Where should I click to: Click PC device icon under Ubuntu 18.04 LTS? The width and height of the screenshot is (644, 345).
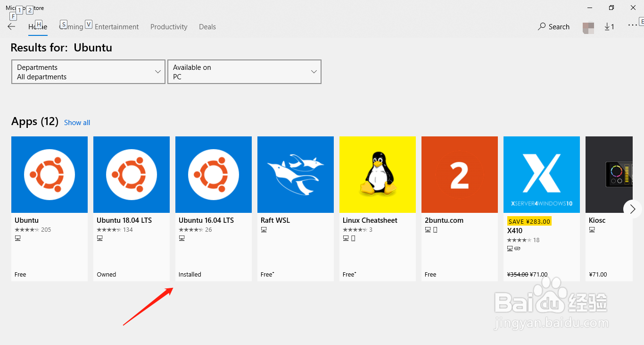(x=99, y=238)
